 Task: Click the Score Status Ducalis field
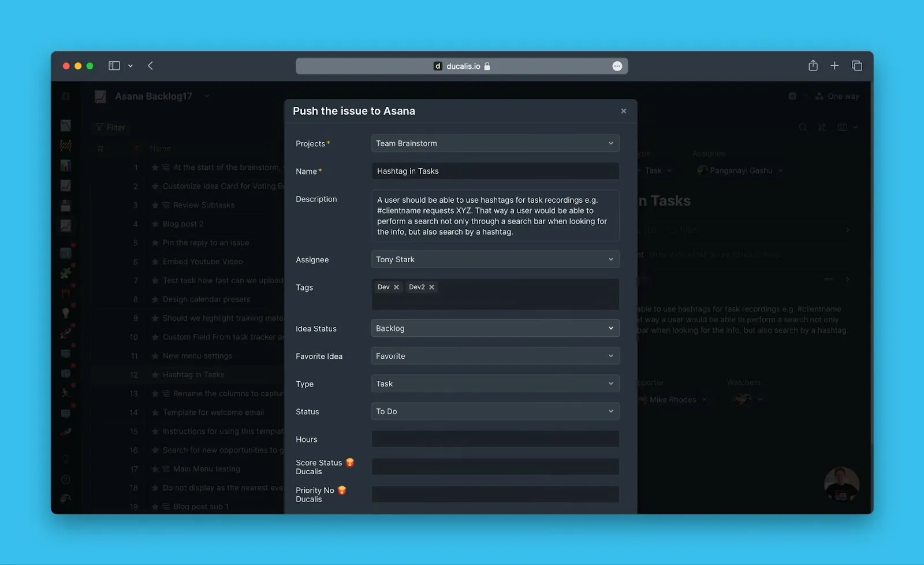click(x=495, y=467)
